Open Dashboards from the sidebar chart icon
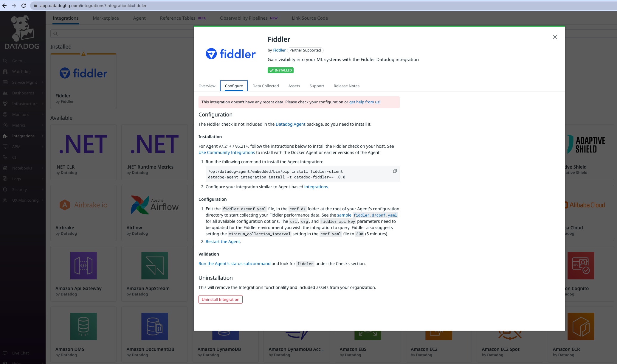 (x=5, y=93)
